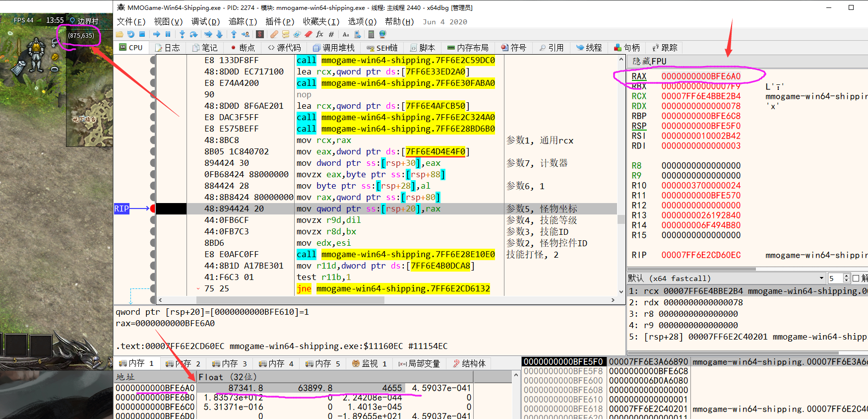Click the step over toolbar icon
The width and height of the screenshot is (868, 419).
pyautogui.click(x=193, y=34)
